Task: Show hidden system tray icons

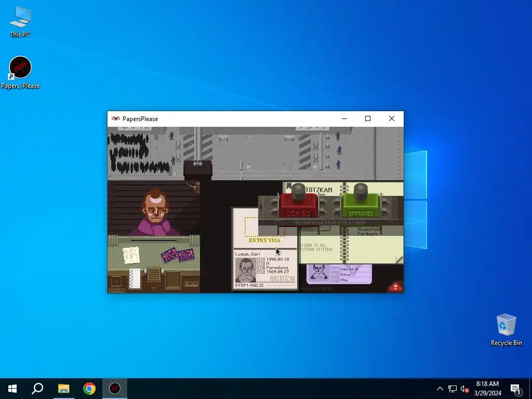Action: [440, 389]
